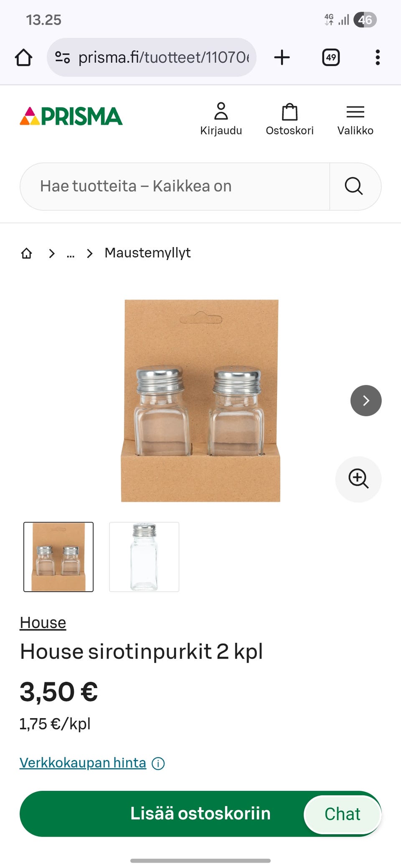Screen dimensions: 401x868
Task: Open Kirjaudu login page
Action: coord(221,119)
